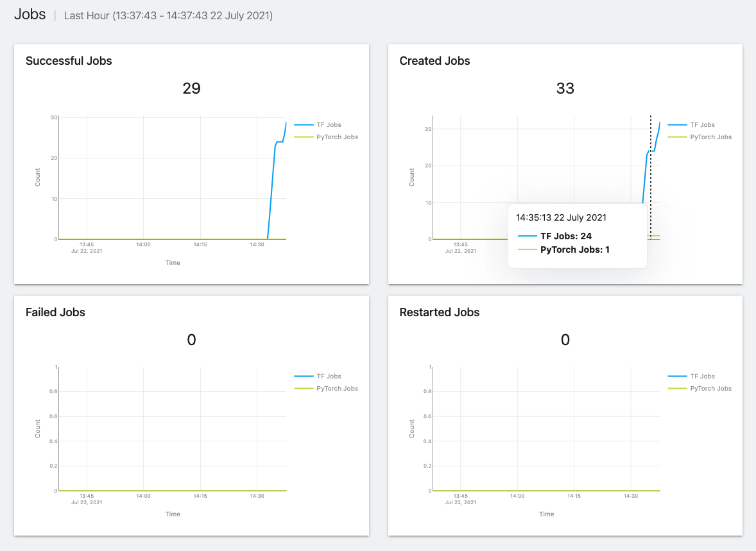The width and height of the screenshot is (756, 551).
Task: Click Time axis title in Failed Jobs chart
Action: [173, 514]
